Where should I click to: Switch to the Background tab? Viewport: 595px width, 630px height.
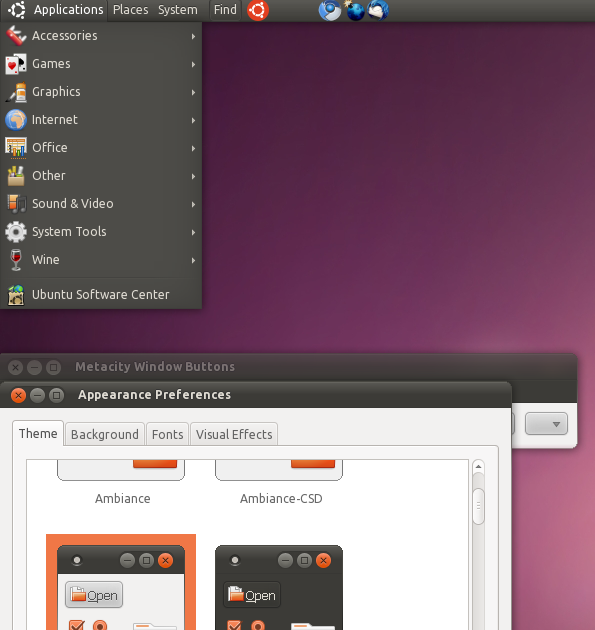(x=105, y=434)
